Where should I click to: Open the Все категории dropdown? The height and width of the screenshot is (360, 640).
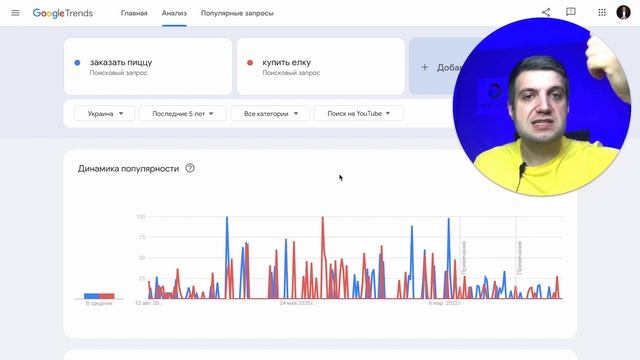pyautogui.click(x=270, y=113)
